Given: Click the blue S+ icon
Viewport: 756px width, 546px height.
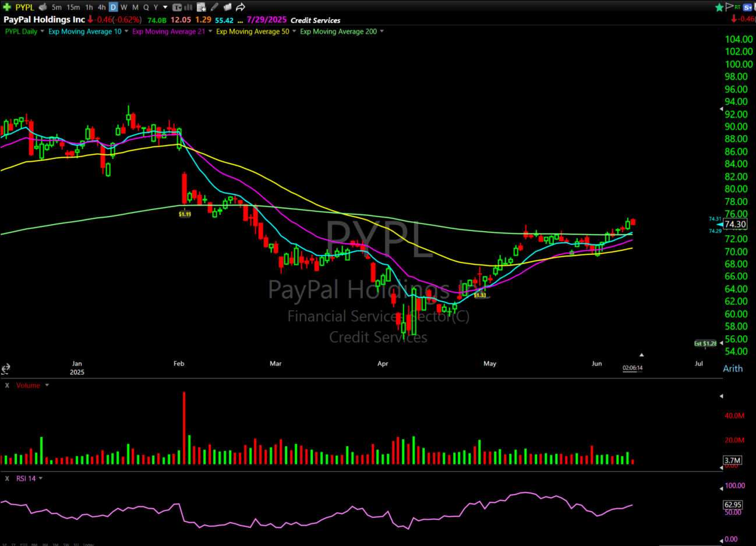Looking at the screenshot, I should (x=748, y=7).
